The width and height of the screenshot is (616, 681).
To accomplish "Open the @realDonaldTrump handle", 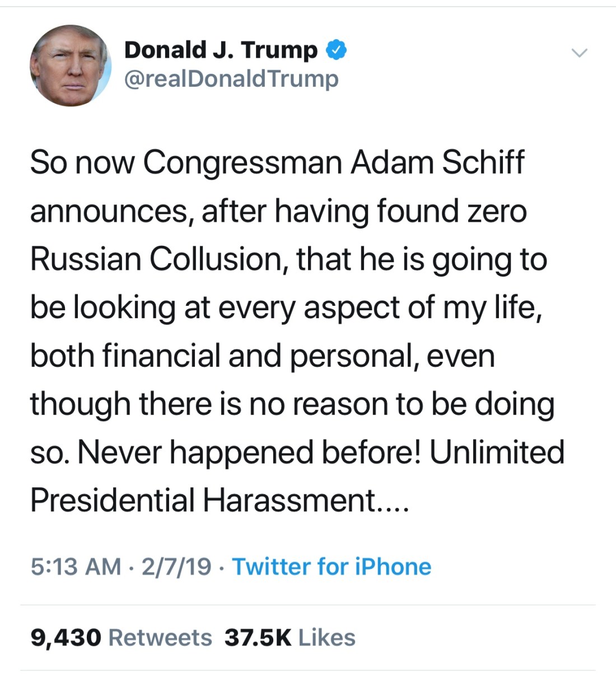I will point(231,79).
